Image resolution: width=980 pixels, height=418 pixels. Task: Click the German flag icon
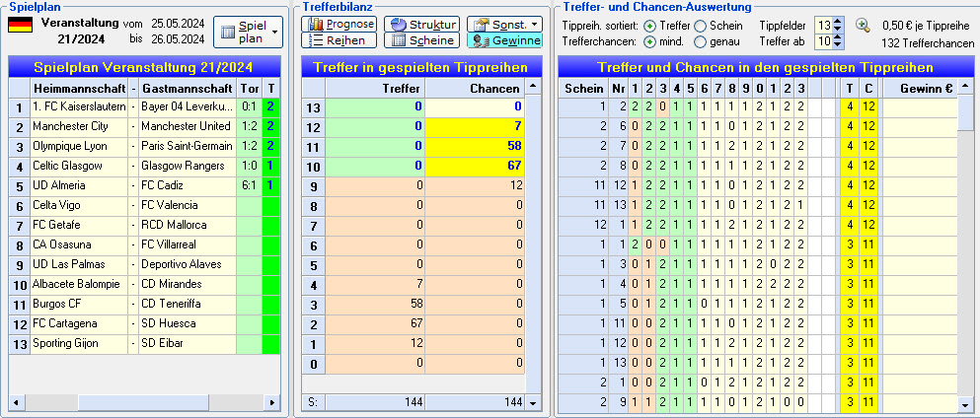point(20,25)
